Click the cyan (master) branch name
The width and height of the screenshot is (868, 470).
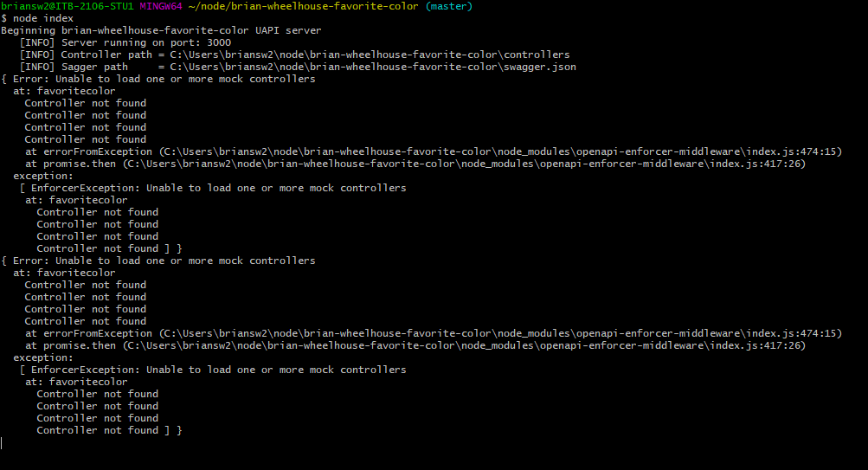[449, 6]
